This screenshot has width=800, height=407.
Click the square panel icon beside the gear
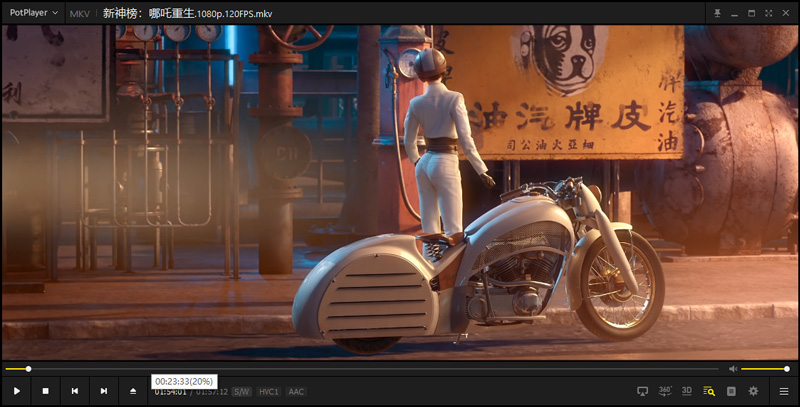click(x=731, y=391)
